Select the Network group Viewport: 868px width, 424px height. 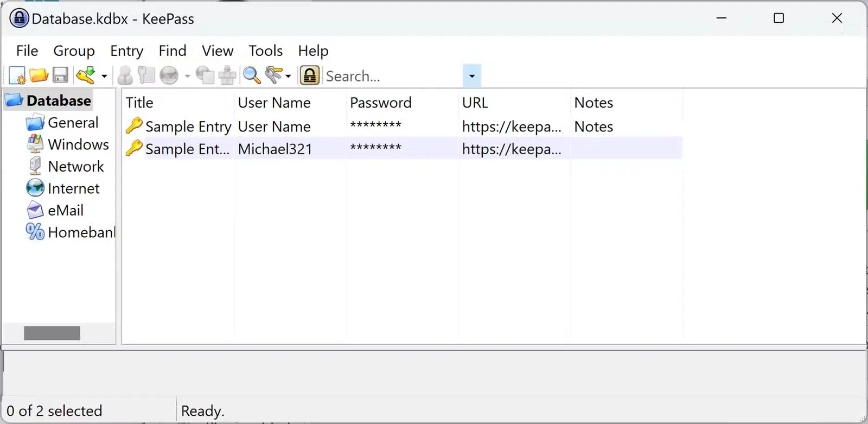click(76, 166)
